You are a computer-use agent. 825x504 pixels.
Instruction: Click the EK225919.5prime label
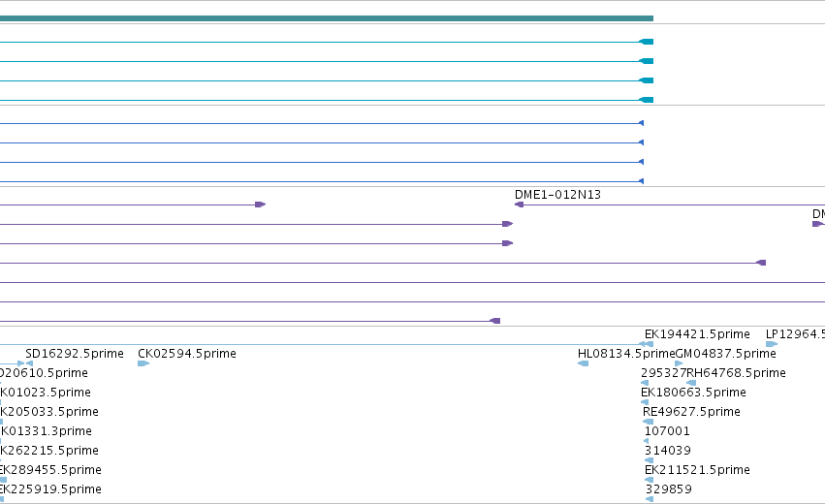(50, 489)
